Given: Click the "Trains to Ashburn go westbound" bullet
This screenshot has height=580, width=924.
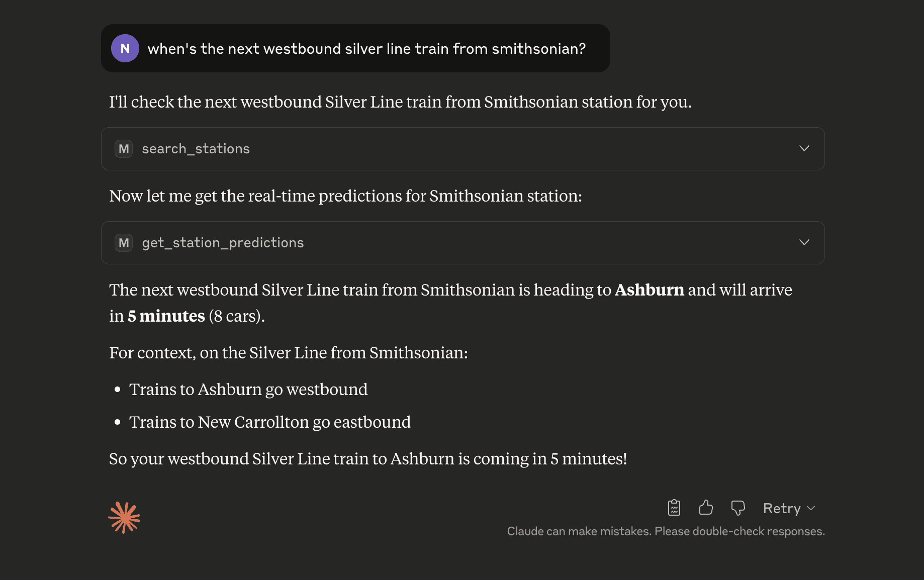Looking at the screenshot, I should tap(248, 390).
